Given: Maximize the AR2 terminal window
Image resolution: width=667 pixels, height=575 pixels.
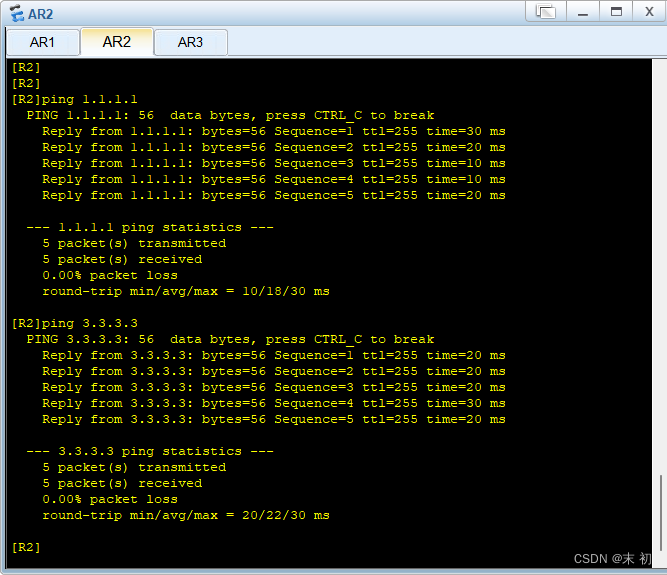Looking at the screenshot, I should 616,11.
